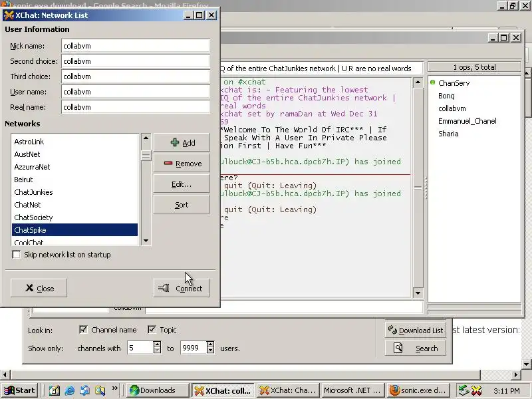
Task: Click the '1 ops, 5 total' header
Action: click(x=474, y=67)
